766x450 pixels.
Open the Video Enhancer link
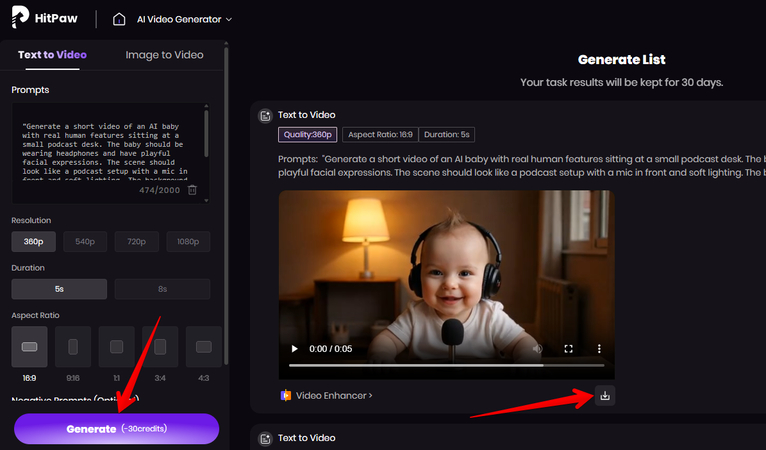(326, 395)
